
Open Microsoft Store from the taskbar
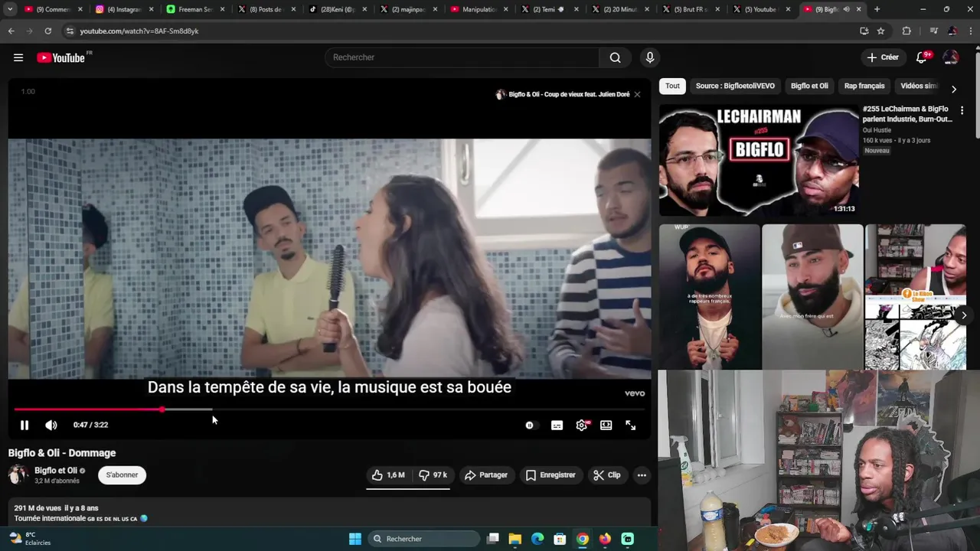tap(560, 539)
